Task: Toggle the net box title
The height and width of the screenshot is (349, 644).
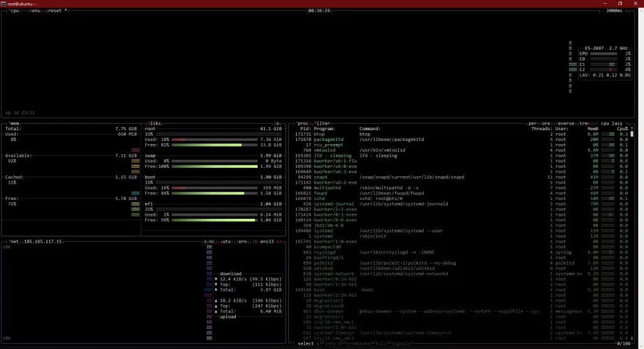Action: [14, 241]
